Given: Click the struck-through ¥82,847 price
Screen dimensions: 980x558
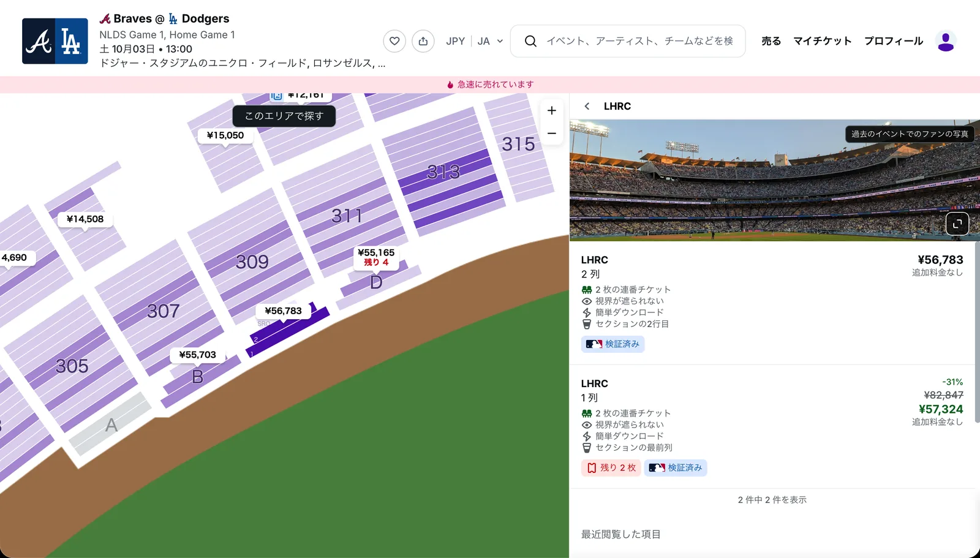Looking at the screenshot, I should [x=943, y=395].
